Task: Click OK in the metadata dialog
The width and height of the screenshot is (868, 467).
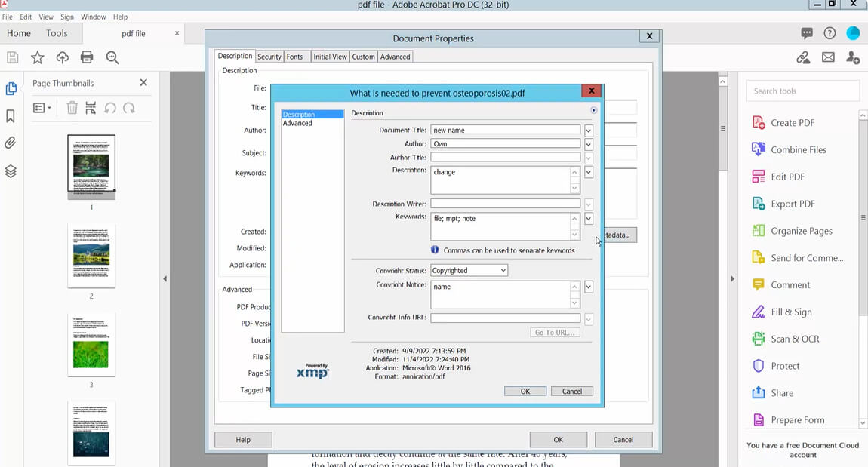Action: [x=525, y=391]
